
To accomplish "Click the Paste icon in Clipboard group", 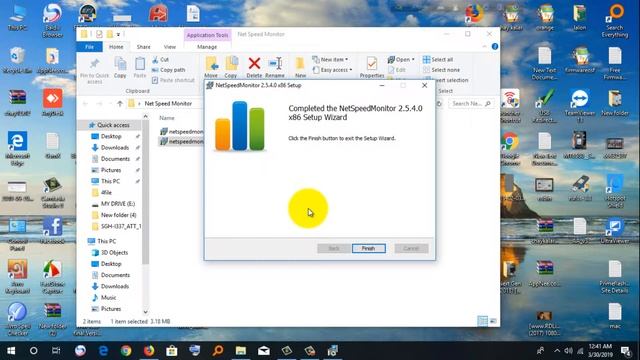I will click(140, 68).
